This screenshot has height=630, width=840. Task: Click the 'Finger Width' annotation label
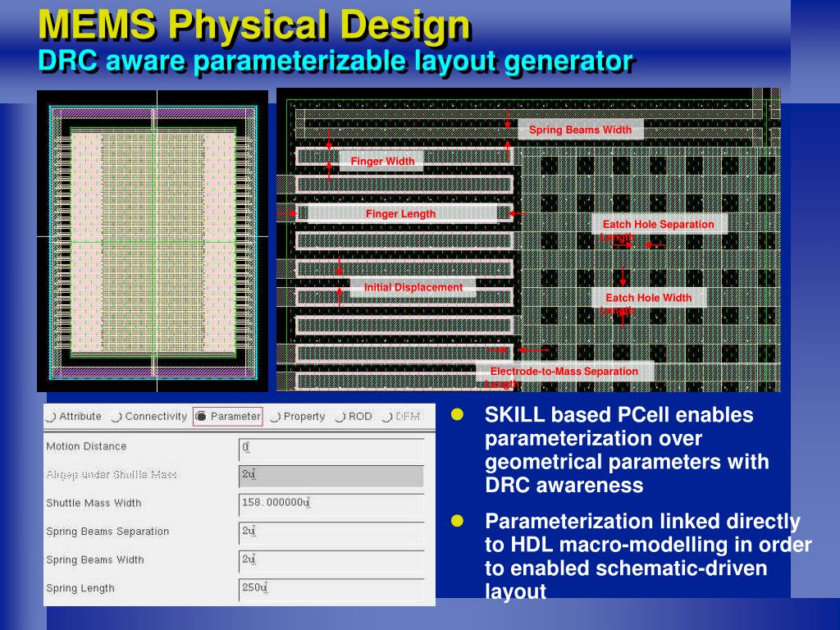(x=382, y=162)
